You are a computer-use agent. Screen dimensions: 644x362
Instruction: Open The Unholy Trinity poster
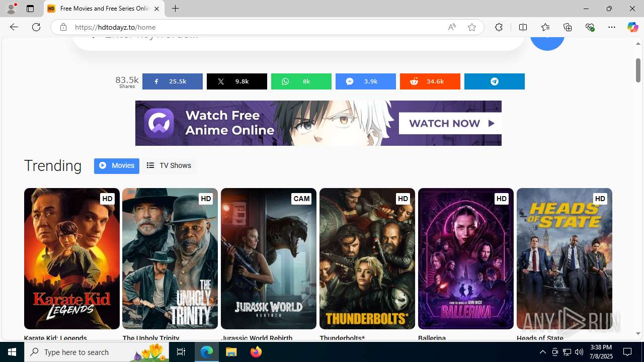pyautogui.click(x=170, y=258)
